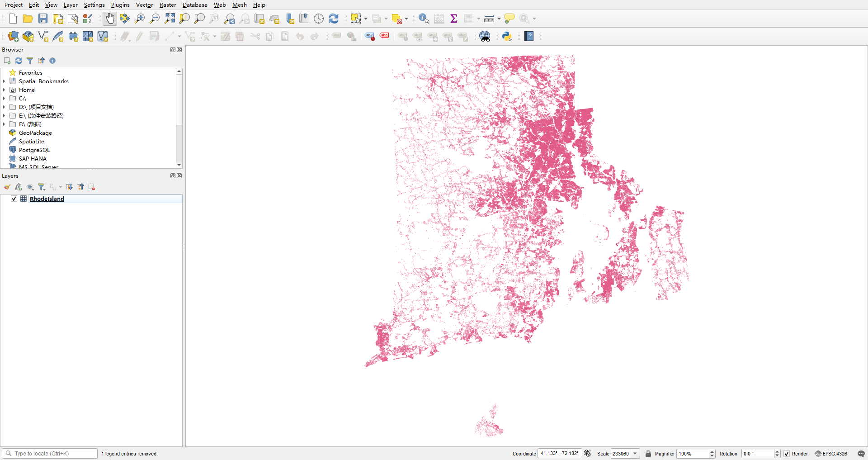This screenshot has height=460, width=868.
Task: Select SpatiaLite in the Browser tree
Action: [32, 142]
